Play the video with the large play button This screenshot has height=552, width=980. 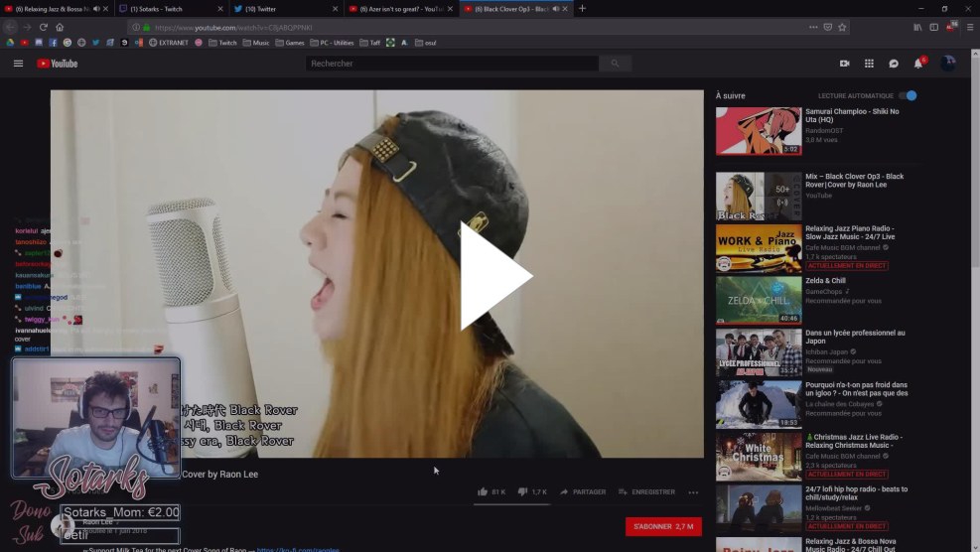coord(494,276)
